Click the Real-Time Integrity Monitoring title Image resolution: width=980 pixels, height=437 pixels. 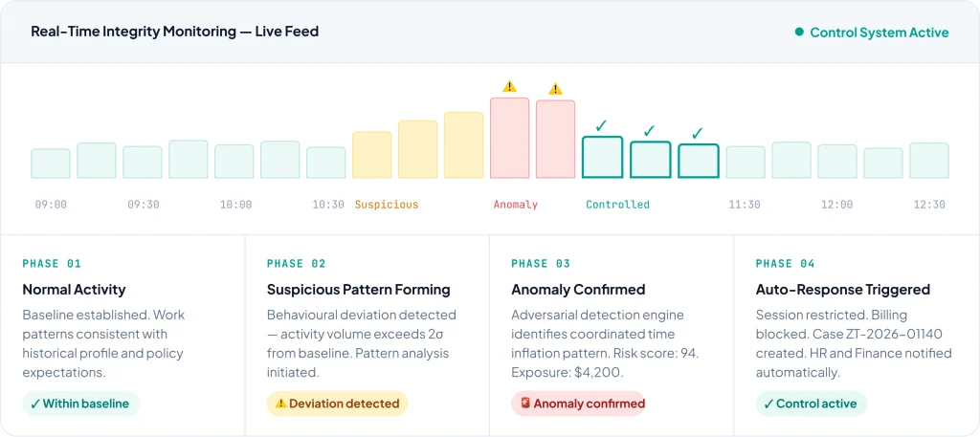click(175, 32)
